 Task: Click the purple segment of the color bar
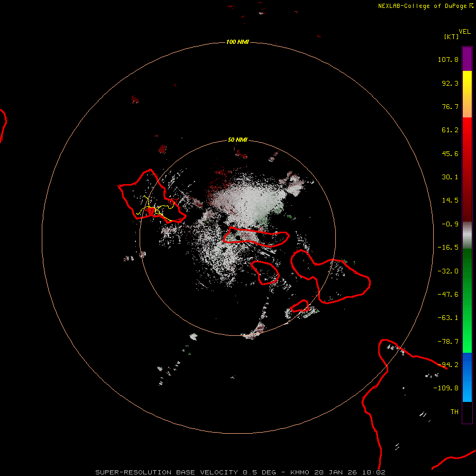pyautogui.click(x=467, y=59)
